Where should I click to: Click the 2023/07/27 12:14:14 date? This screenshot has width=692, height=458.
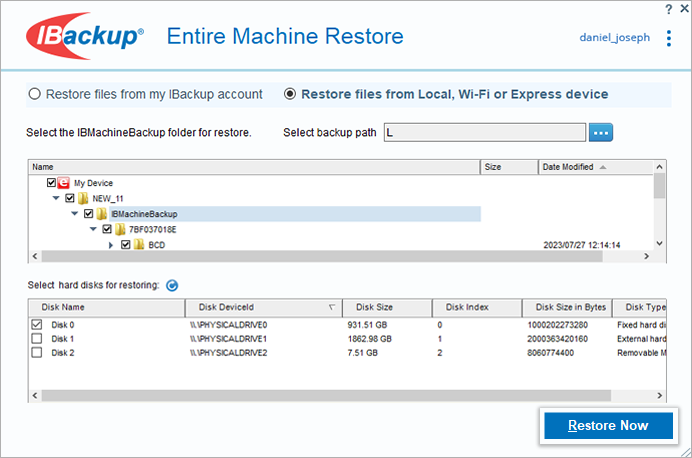click(x=582, y=245)
